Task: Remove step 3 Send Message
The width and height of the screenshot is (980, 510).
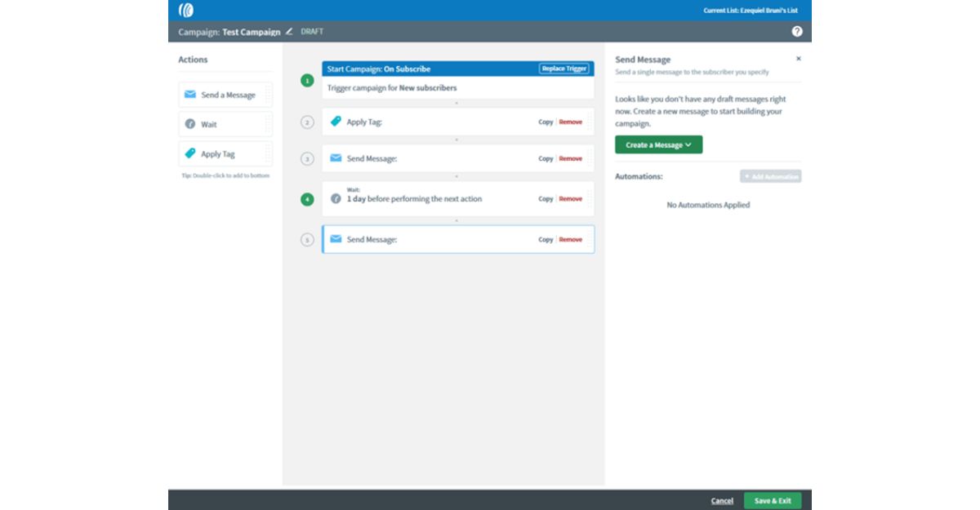Action: point(571,158)
